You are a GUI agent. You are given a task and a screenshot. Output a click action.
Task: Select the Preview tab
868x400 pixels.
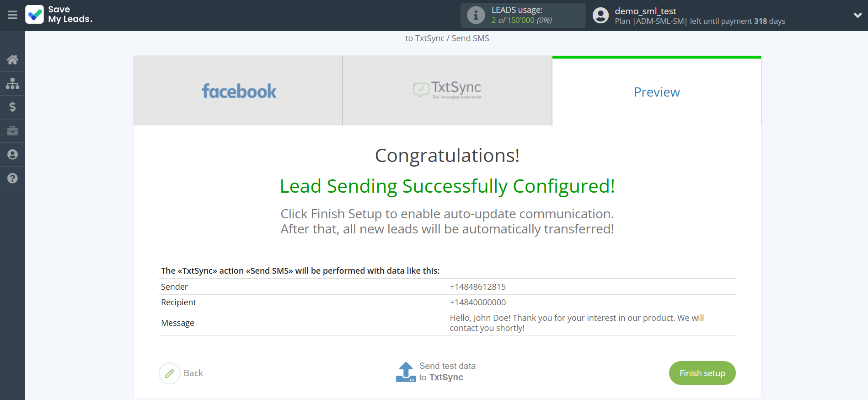click(x=656, y=92)
